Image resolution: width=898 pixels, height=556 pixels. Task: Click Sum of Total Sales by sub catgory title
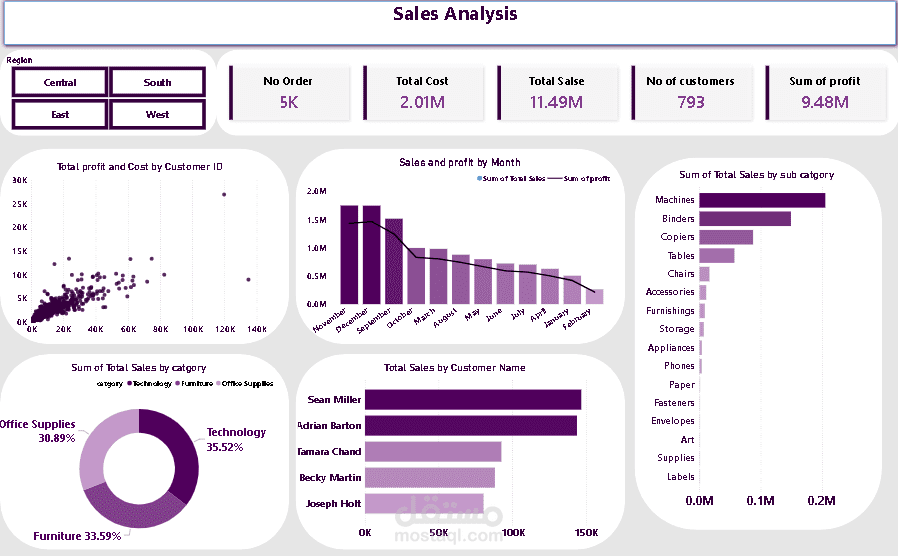click(757, 175)
